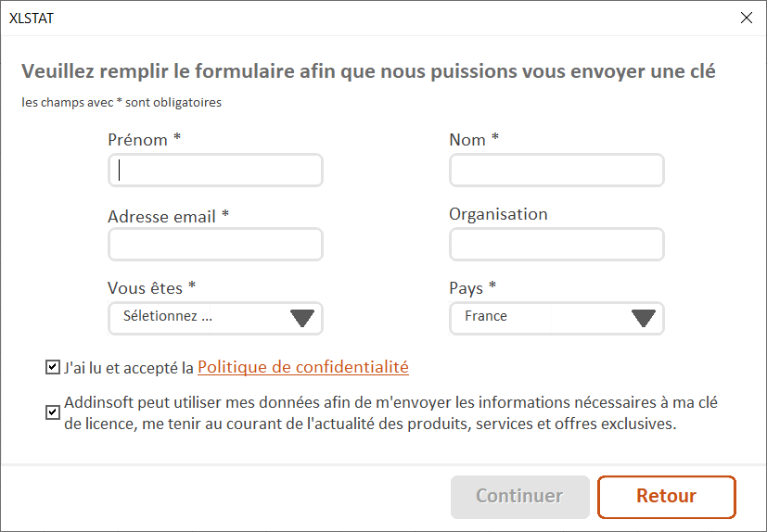Click the XLSTAT title bar text
Screen dimensions: 767x532
31,18
